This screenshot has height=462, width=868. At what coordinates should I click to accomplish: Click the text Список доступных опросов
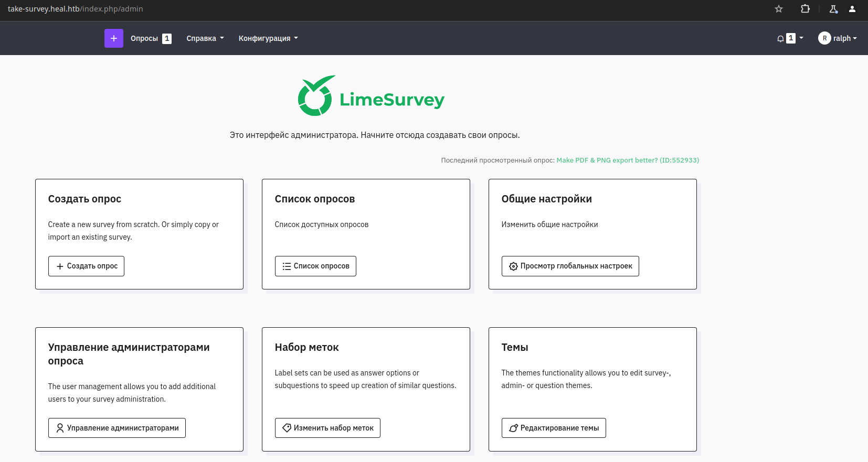click(322, 224)
